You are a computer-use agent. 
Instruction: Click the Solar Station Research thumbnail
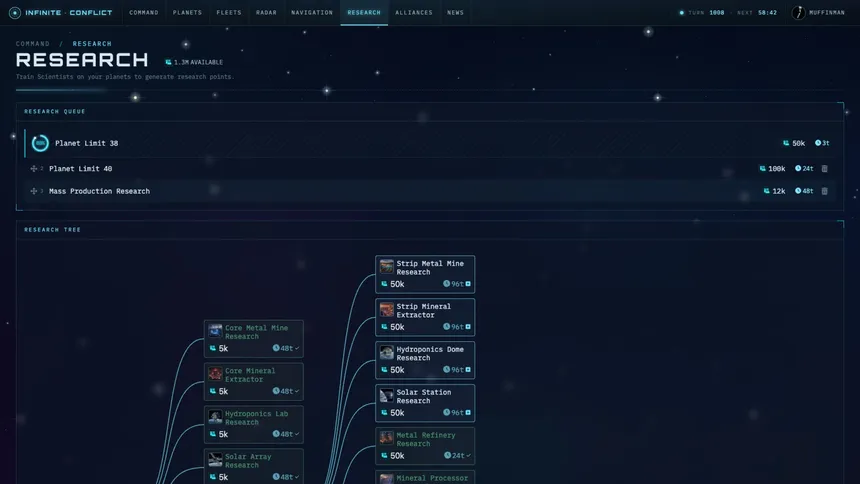387,395
